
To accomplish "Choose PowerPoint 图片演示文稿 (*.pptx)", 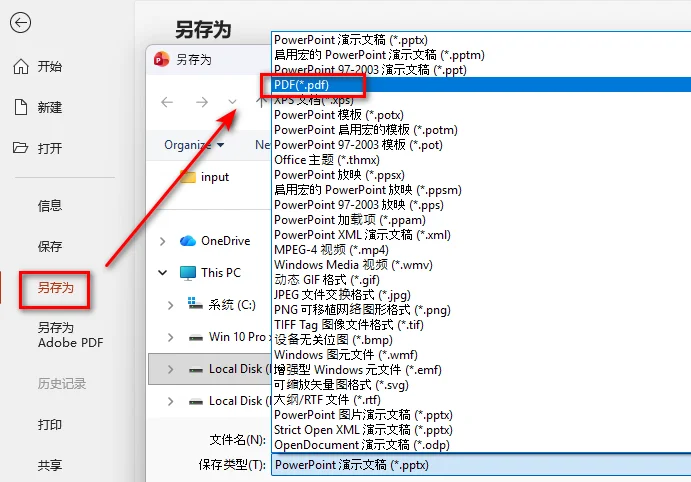I will coord(481,415).
